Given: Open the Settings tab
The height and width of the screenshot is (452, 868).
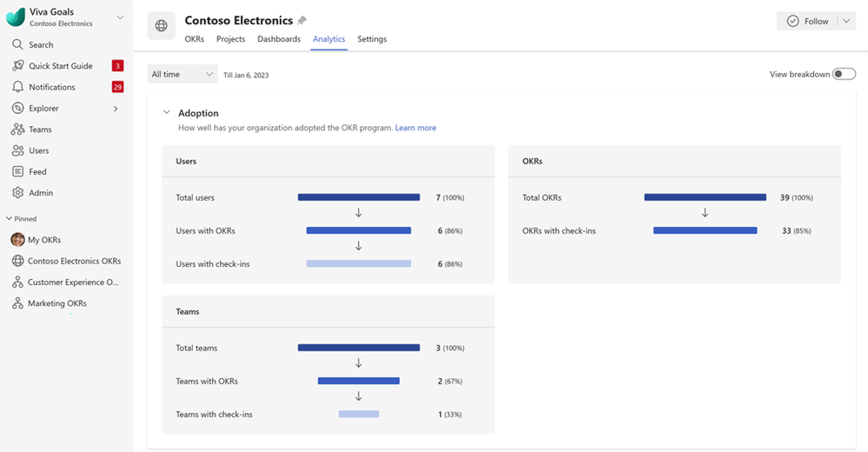Looking at the screenshot, I should pyautogui.click(x=372, y=39).
